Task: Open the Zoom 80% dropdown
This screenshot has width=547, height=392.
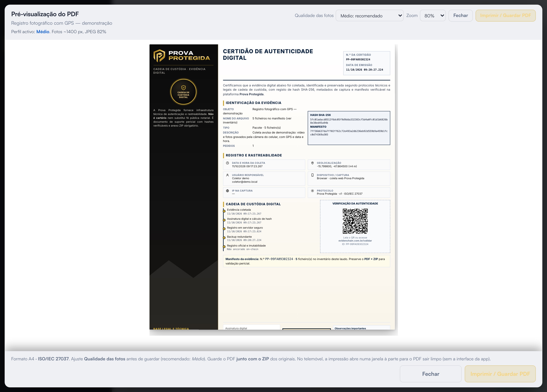Action: 433,16
